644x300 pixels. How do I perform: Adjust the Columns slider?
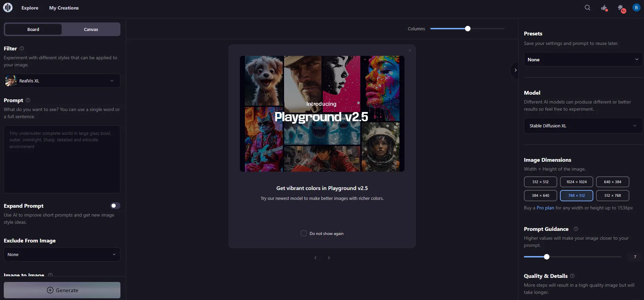click(x=467, y=29)
